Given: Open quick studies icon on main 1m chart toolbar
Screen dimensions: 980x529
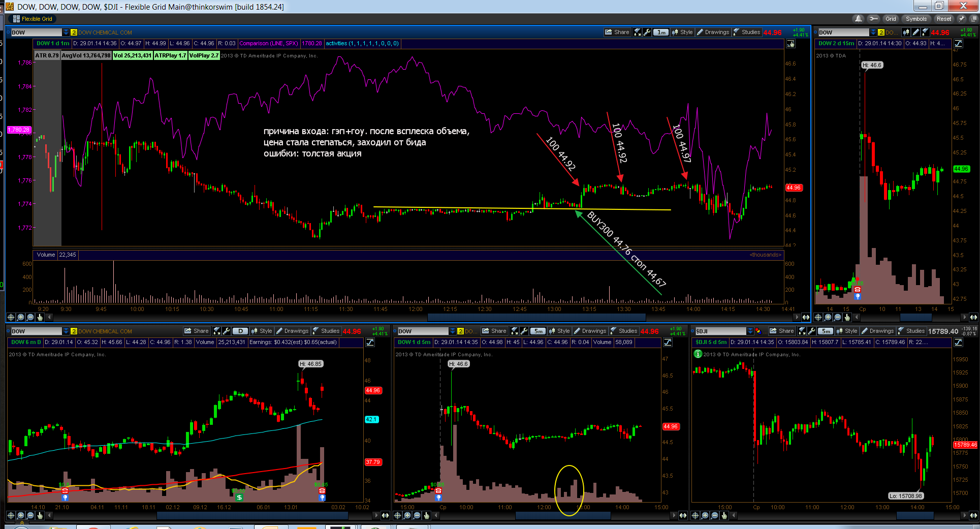Looking at the screenshot, I should [x=638, y=32].
